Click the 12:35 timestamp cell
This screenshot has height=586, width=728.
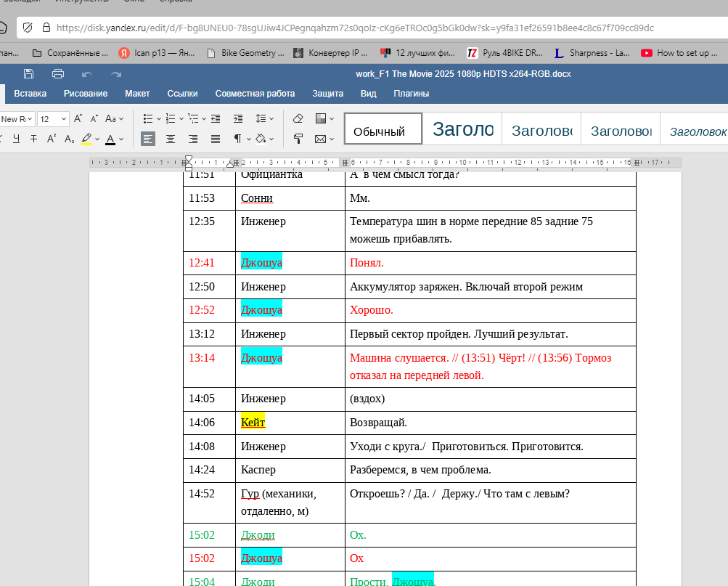pyautogui.click(x=209, y=231)
